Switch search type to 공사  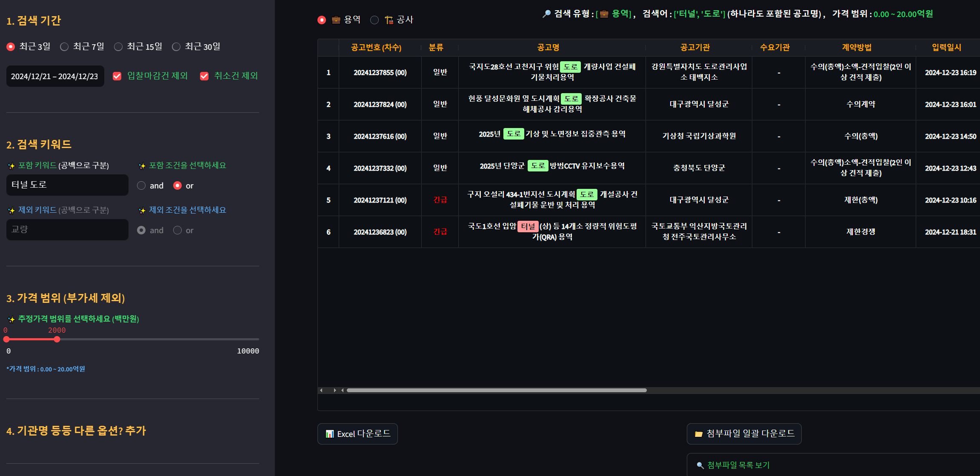coord(374,20)
